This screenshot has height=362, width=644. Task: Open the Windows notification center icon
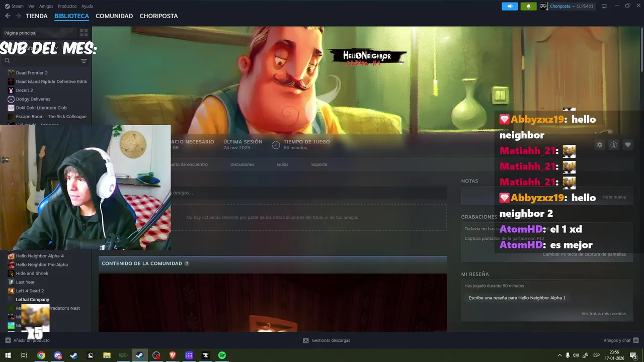tap(633, 355)
